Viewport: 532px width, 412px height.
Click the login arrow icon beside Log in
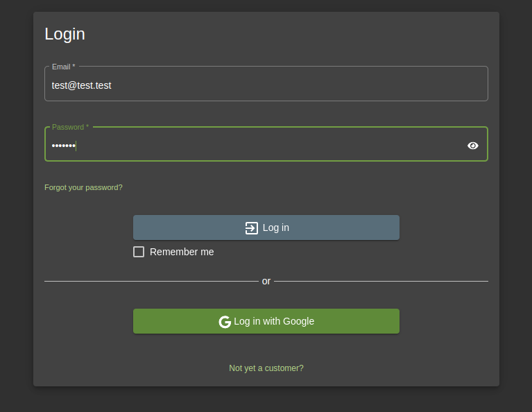[x=252, y=228]
